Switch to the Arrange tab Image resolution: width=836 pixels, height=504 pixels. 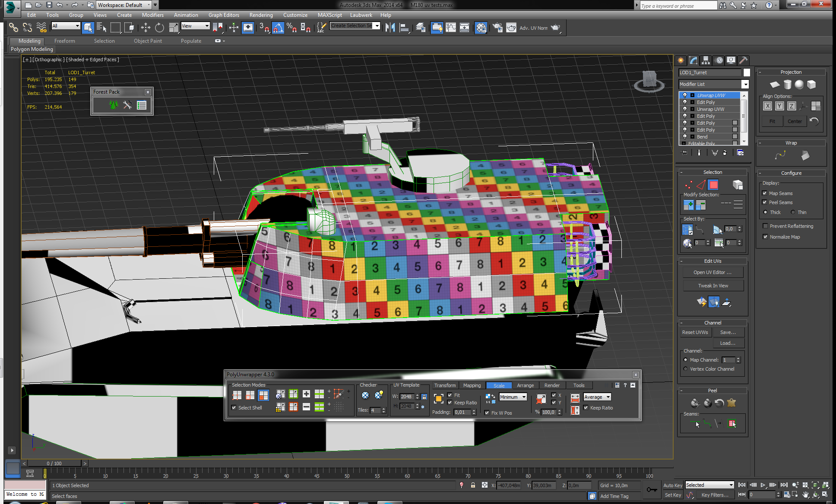pos(525,385)
